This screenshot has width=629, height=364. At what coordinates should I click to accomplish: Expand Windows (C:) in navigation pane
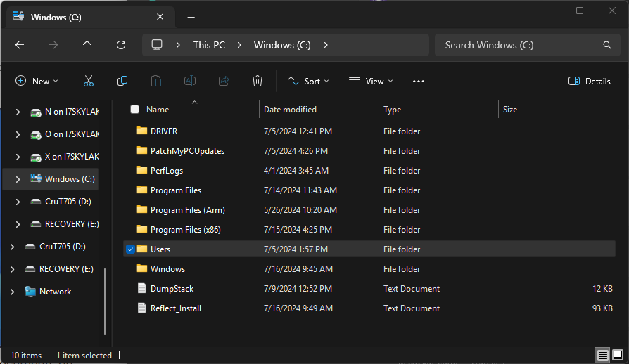click(x=18, y=179)
